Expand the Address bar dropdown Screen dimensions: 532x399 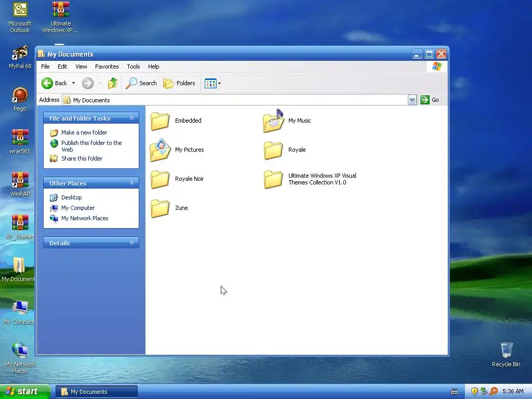pyautogui.click(x=412, y=100)
